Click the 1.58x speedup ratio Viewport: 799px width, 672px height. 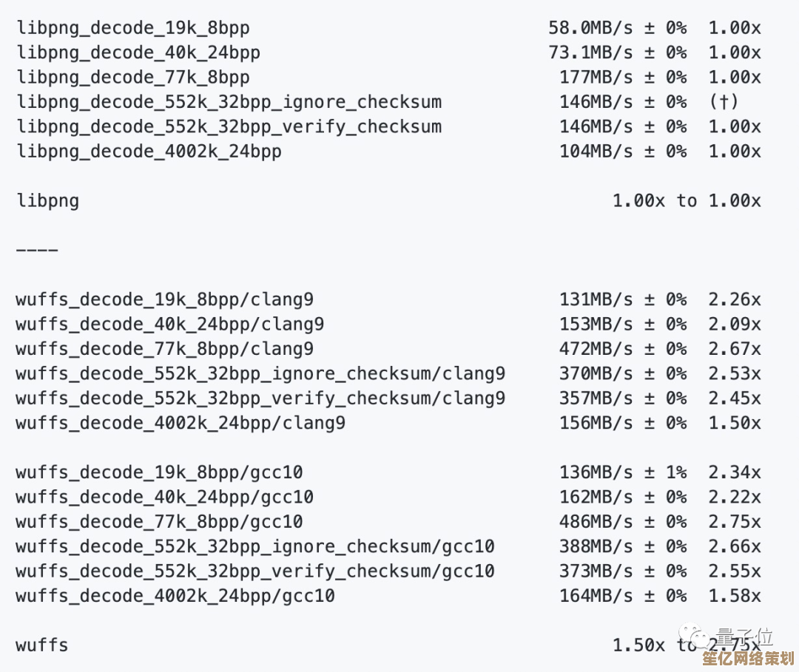[734, 595]
